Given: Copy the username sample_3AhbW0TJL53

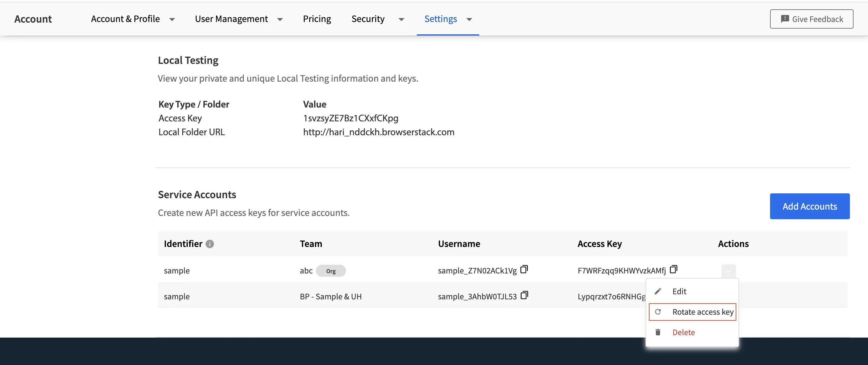Looking at the screenshot, I should 524,295.
